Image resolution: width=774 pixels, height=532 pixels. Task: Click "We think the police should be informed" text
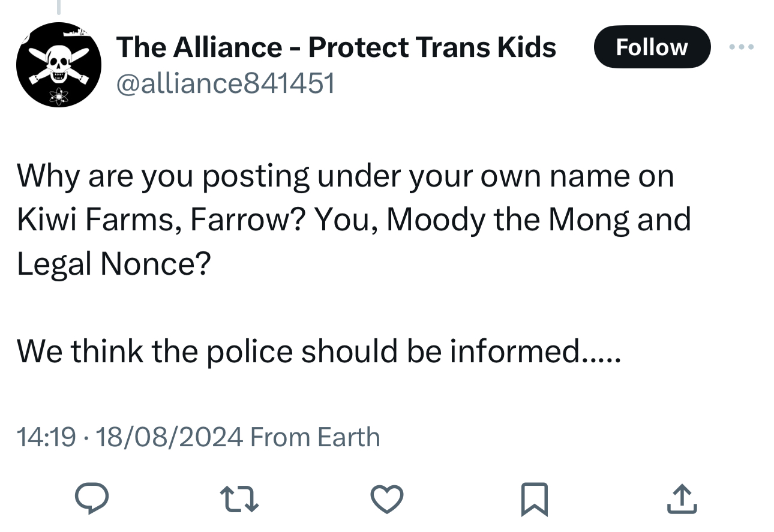pyautogui.click(x=318, y=351)
